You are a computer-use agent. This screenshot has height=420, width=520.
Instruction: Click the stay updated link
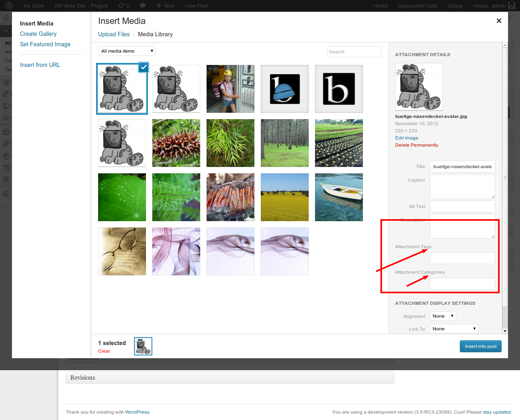pos(497,412)
